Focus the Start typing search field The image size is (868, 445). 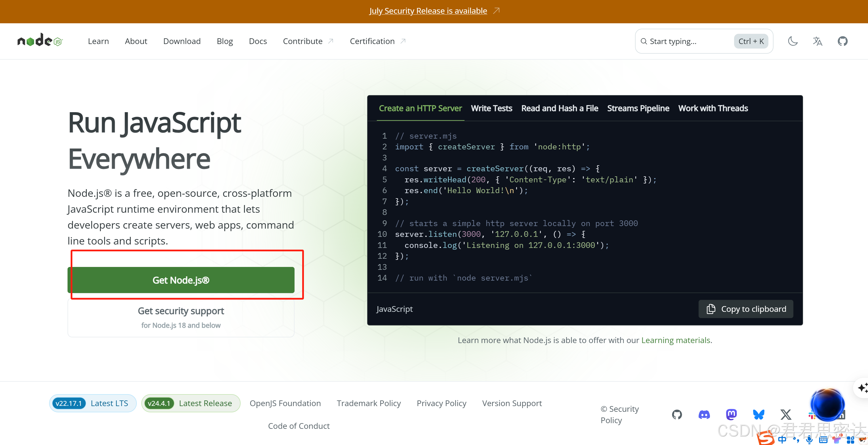pos(704,41)
